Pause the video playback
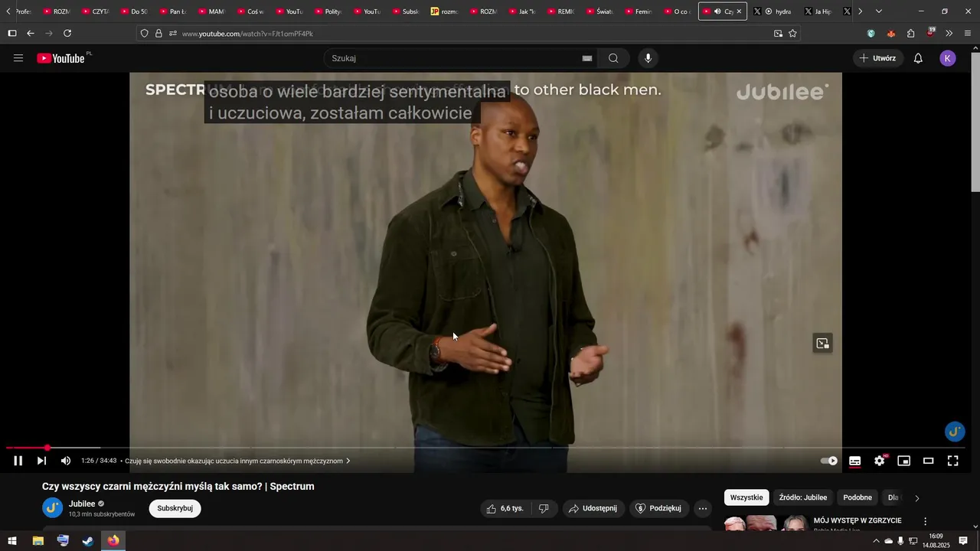This screenshot has width=980, height=551. point(18,461)
